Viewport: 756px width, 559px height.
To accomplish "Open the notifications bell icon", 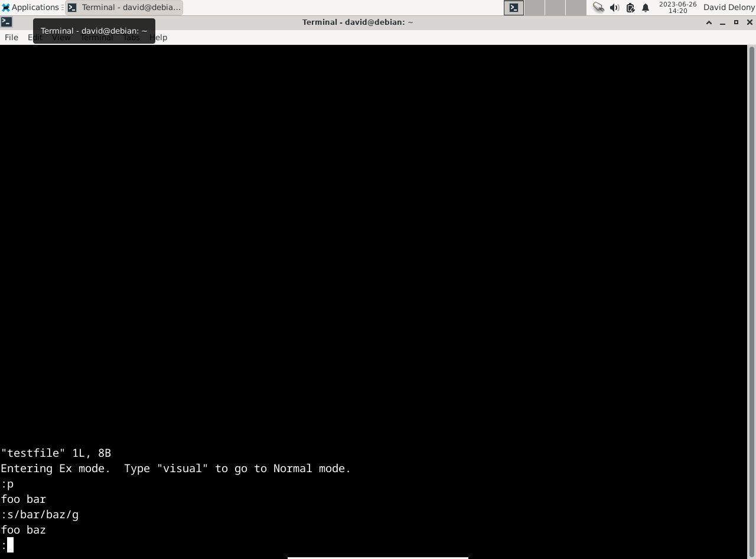I will (x=646, y=8).
